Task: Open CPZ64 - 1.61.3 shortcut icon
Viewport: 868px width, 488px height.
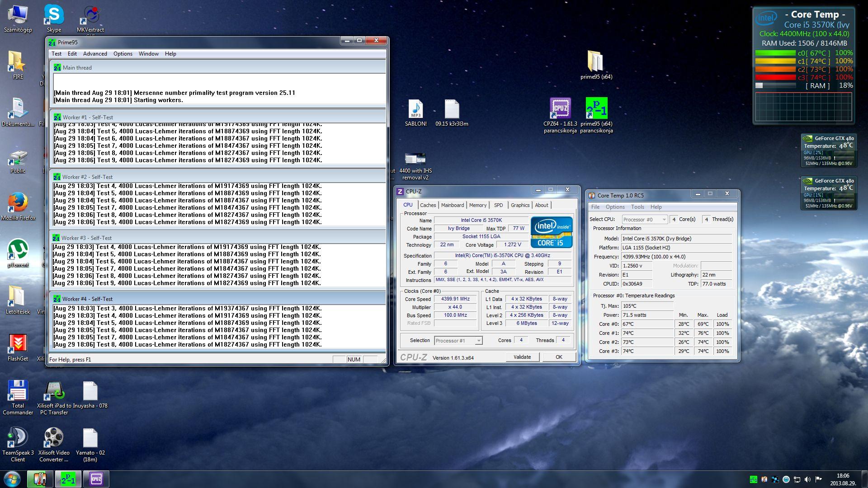Action: (x=560, y=115)
